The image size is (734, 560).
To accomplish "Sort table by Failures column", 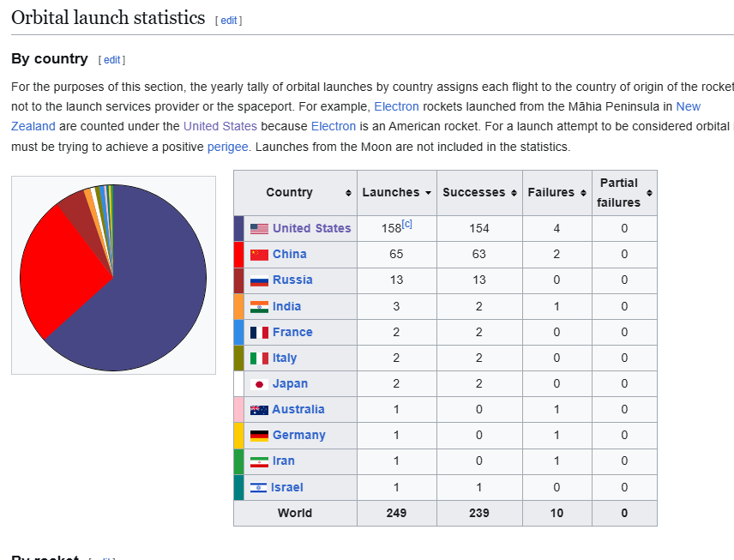I will [583, 193].
